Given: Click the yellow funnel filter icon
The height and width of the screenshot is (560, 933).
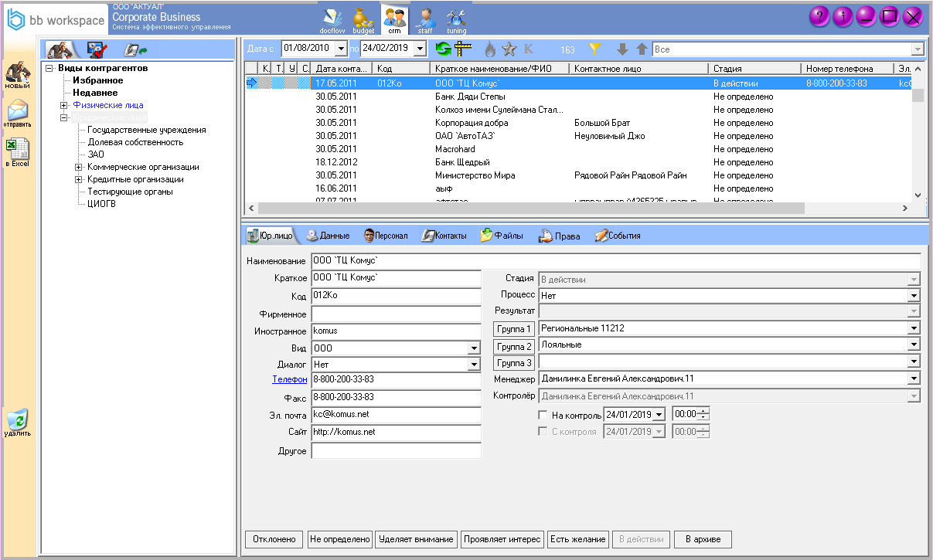Looking at the screenshot, I should tap(594, 49).
